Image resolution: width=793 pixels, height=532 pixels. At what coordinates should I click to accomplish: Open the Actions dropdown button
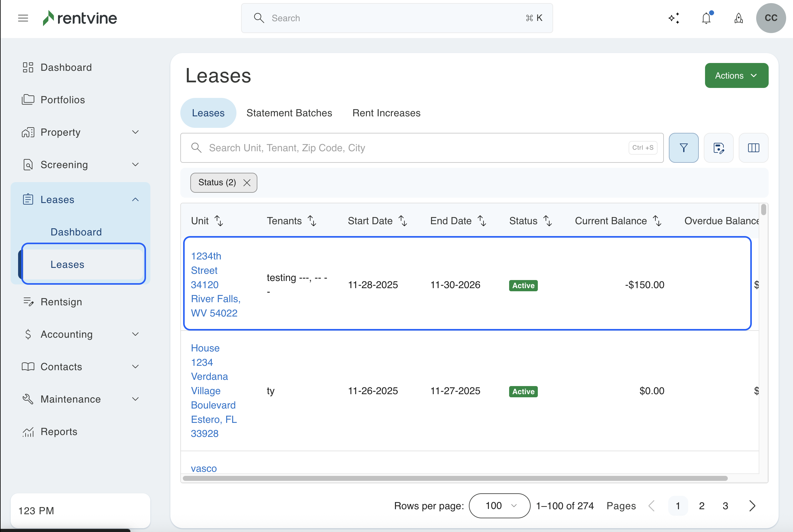[736, 75]
